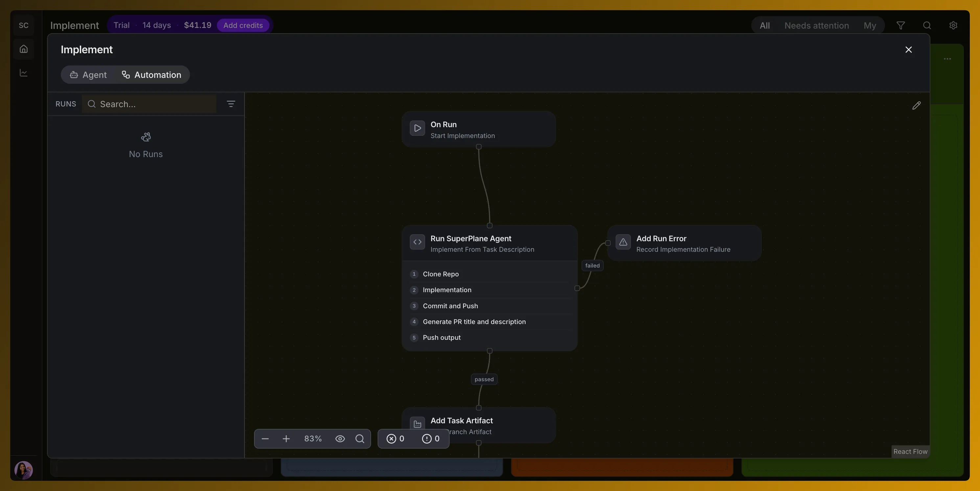Click the Push output step
The width and height of the screenshot is (980, 491).
click(x=490, y=338)
